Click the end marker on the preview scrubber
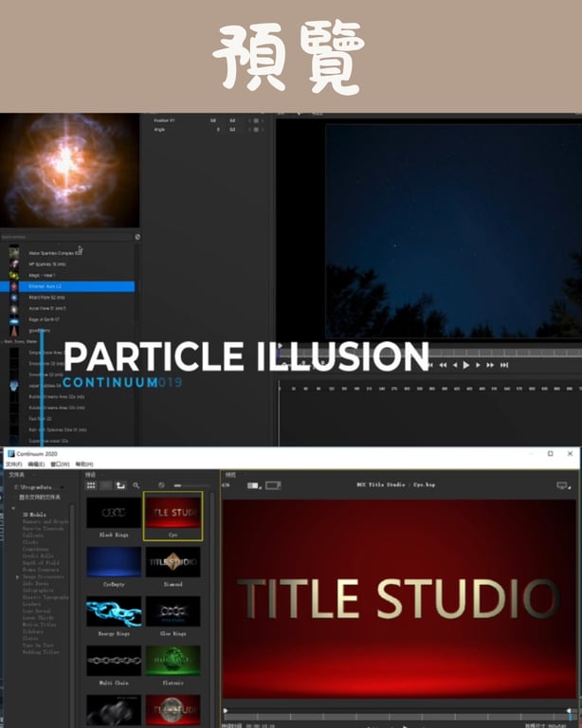 569,711
